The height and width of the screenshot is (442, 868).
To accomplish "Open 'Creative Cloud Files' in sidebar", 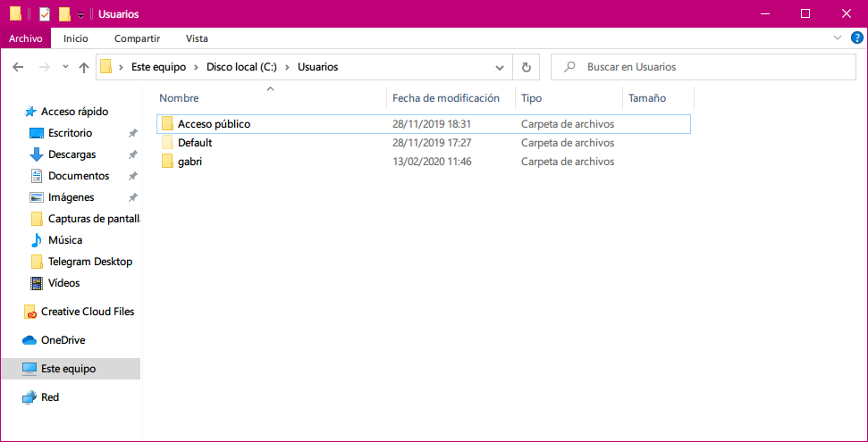I will (x=88, y=312).
